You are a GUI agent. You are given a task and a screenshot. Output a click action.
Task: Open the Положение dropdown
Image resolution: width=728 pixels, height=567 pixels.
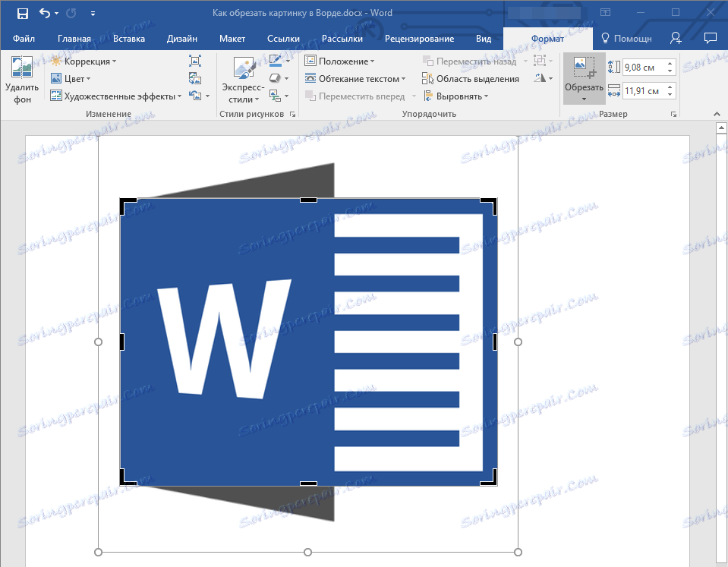[x=339, y=61]
